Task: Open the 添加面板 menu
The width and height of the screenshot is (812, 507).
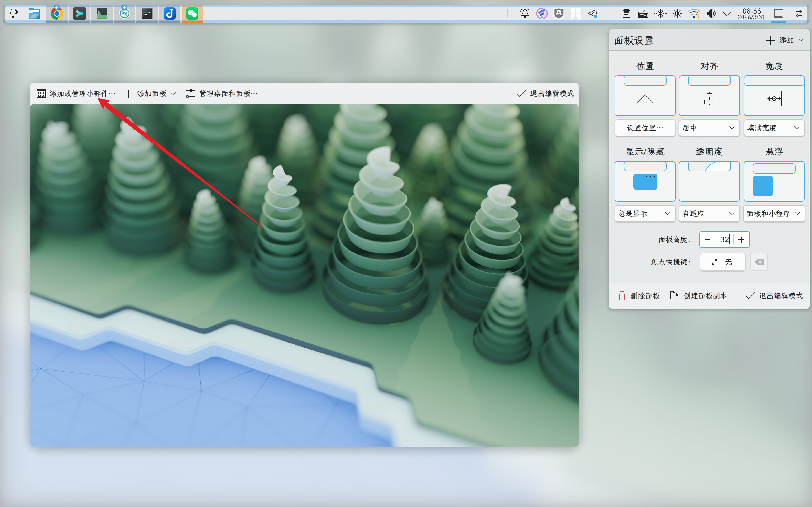Action: pos(150,94)
